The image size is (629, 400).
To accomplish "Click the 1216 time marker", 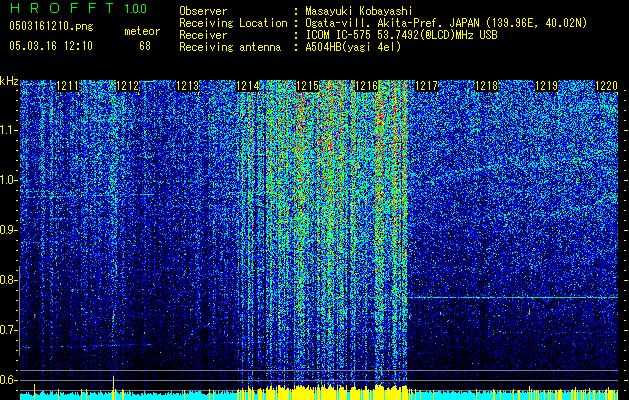I will coord(367,86).
